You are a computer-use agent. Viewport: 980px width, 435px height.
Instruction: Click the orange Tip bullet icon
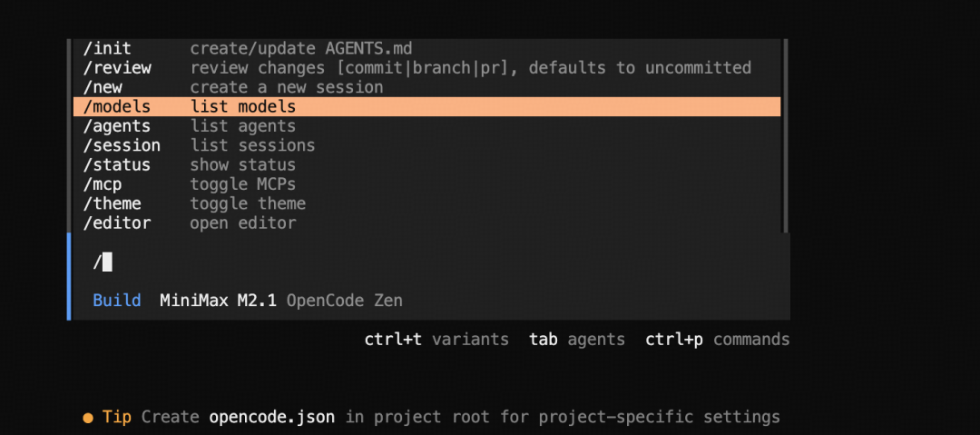tap(88, 418)
